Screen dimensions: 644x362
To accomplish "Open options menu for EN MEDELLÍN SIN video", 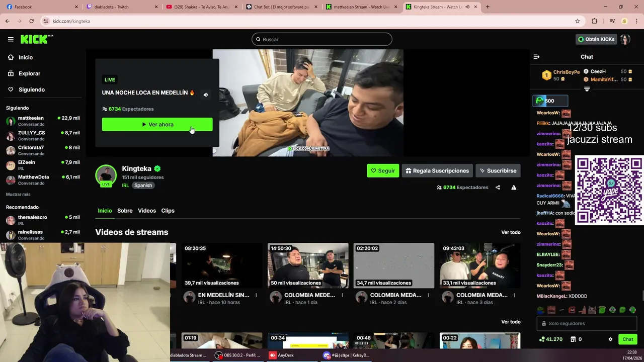I will [256, 295].
